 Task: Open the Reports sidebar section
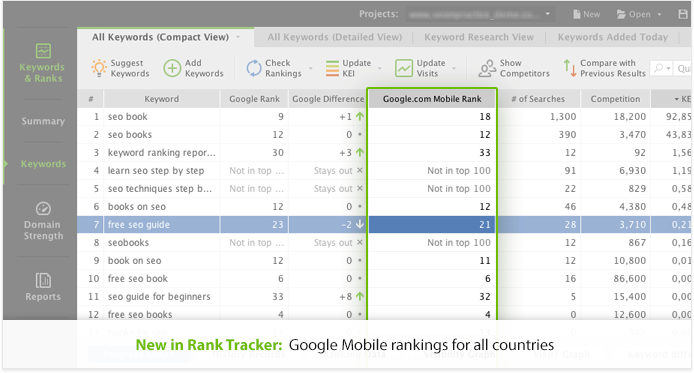click(x=43, y=287)
